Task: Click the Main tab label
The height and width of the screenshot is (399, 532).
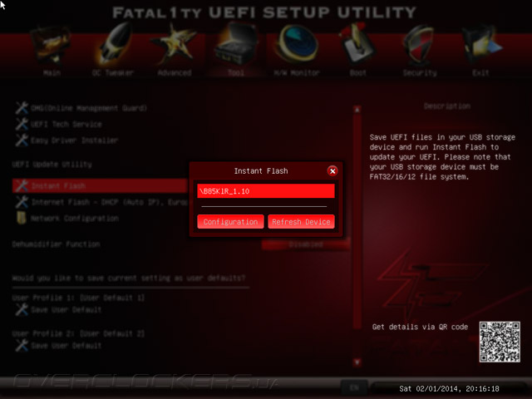Action: (x=52, y=72)
